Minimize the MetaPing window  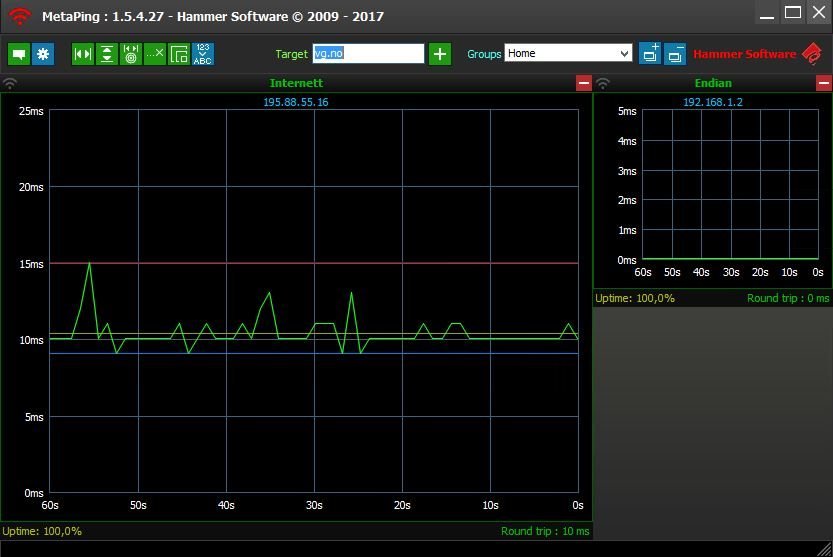[767, 13]
